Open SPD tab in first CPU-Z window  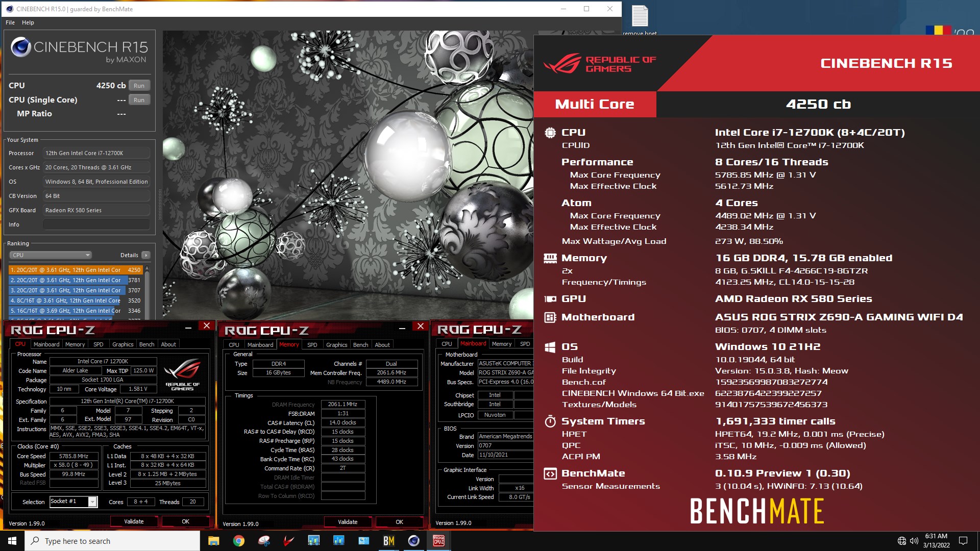tap(99, 344)
